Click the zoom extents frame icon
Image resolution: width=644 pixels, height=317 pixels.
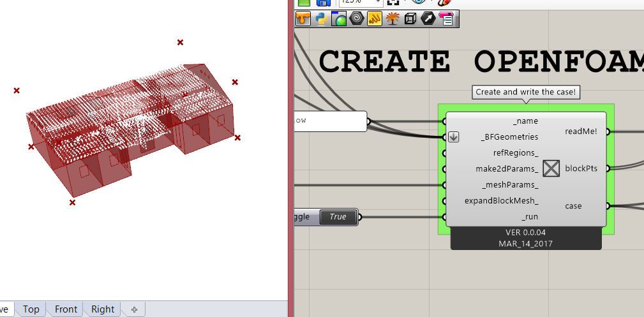point(393,3)
